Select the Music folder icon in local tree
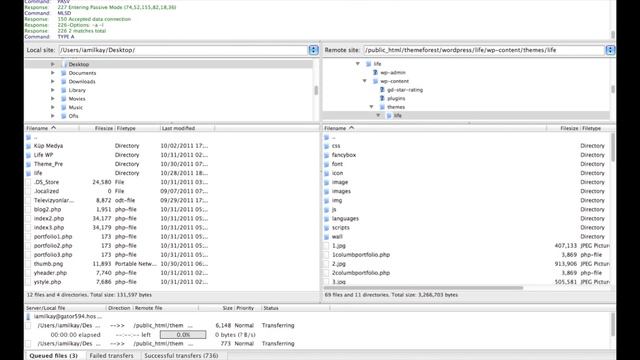The width and height of the screenshot is (640, 360). (x=64, y=107)
